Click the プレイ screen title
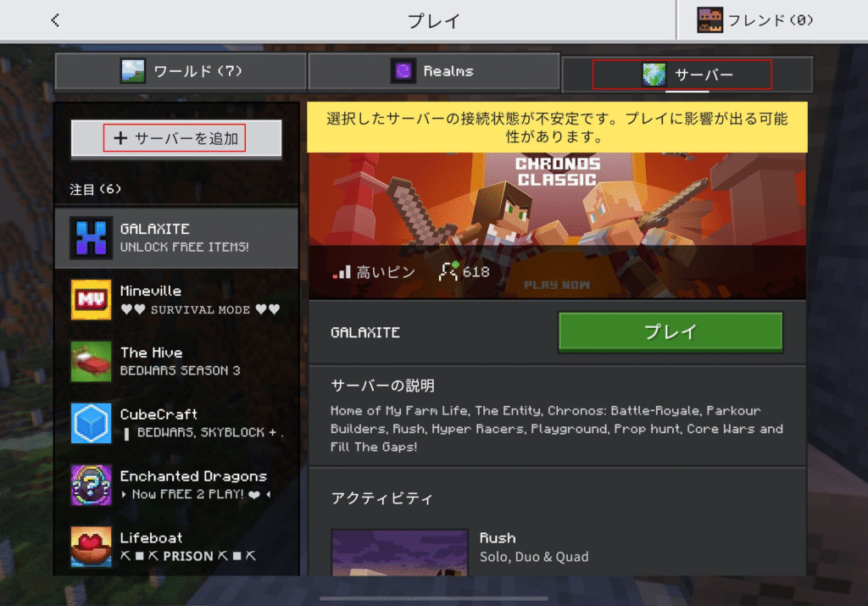The width and height of the screenshot is (868, 606). [x=434, y=21]
